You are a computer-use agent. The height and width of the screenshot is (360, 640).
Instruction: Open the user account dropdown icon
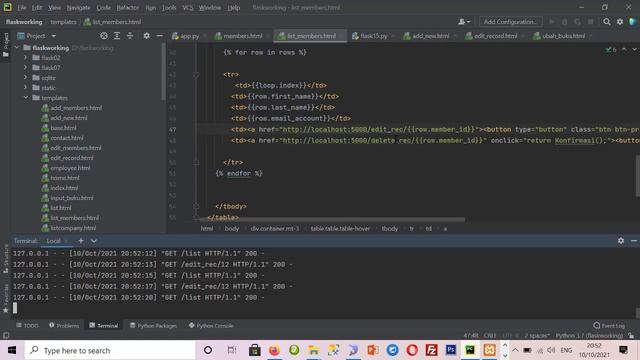tap(464, 22)
